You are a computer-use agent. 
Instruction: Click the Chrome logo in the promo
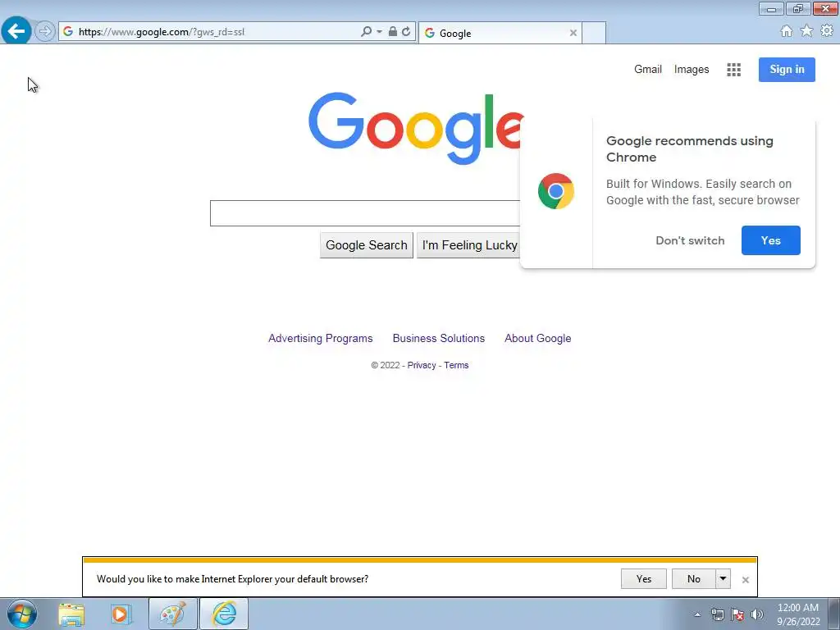[556, 191]
